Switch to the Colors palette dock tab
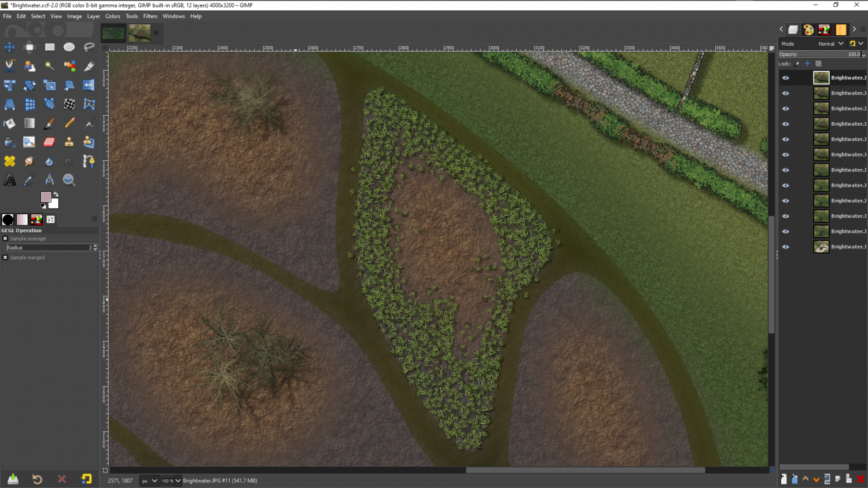The image size is (868, 488). 809,30
